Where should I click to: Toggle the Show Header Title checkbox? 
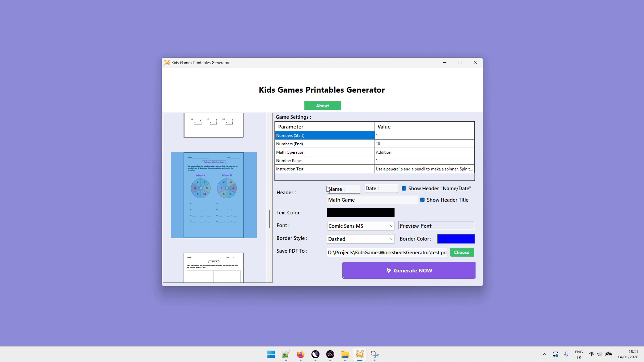(x=423, y=200)
